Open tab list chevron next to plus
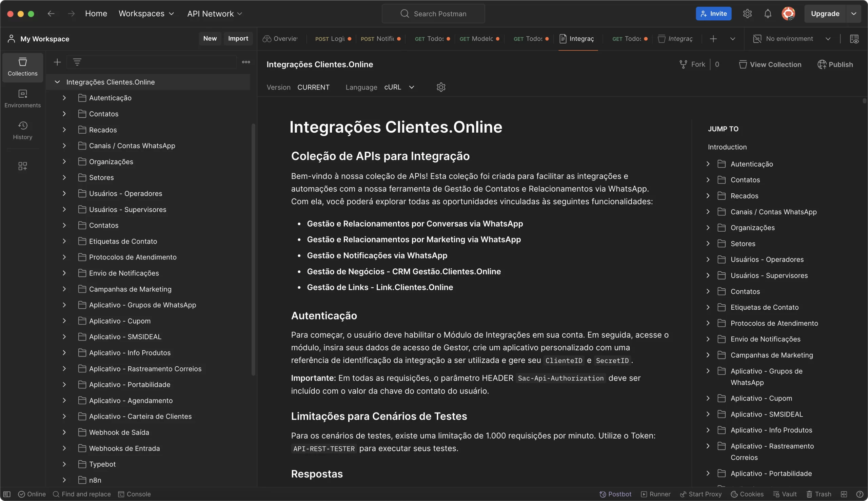The height and width of the screenshot is (501, 868). (732, 39)
